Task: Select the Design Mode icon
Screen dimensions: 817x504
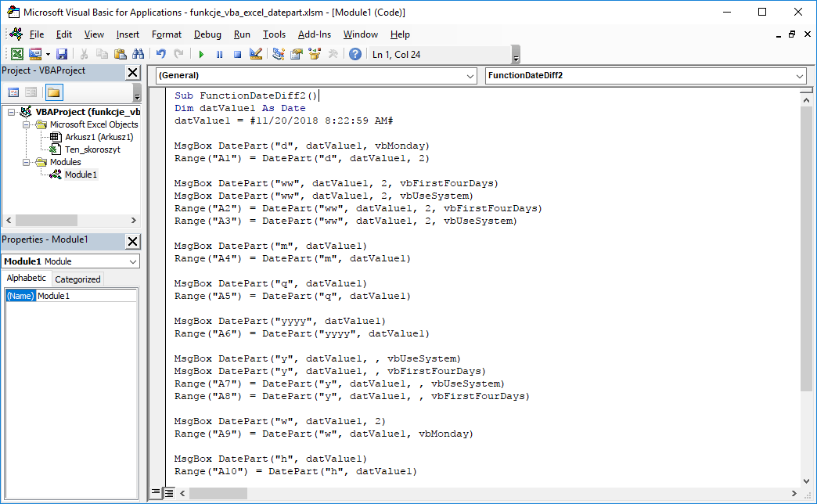Action: 255,53
